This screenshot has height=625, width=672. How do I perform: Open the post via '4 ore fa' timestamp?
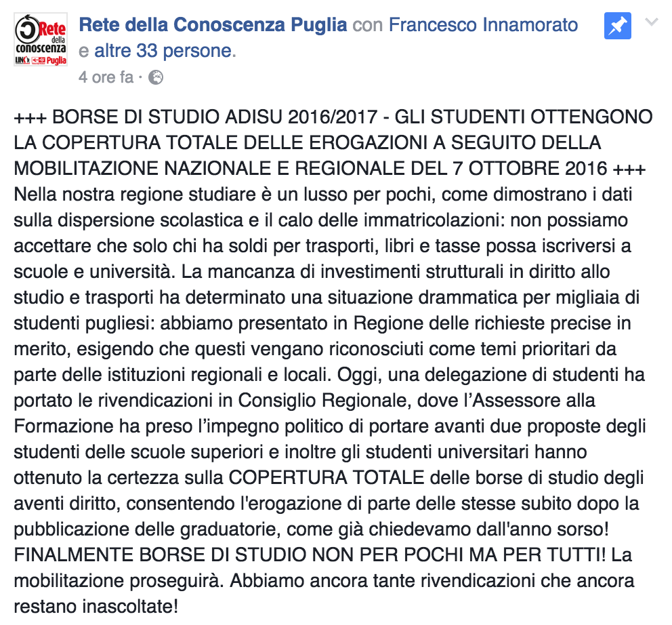(x=106, y=77)
